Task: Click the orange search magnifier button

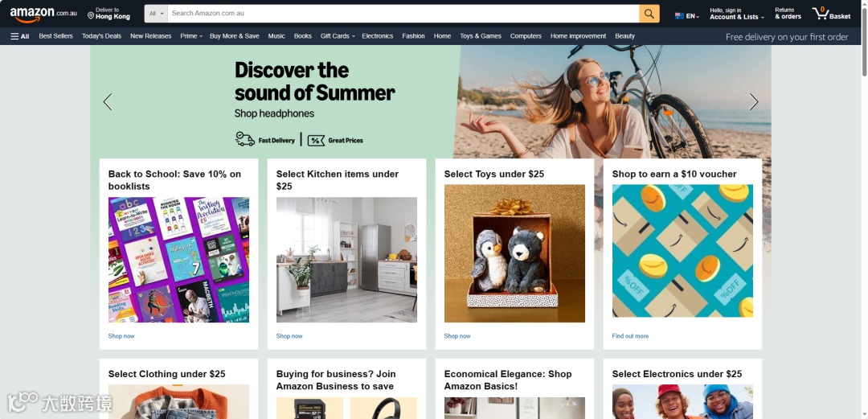Action: [x=649, y=14]
